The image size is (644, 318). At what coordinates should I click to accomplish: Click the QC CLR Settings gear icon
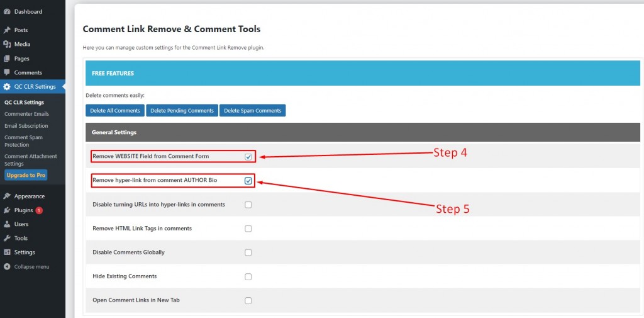coord(7,87)
